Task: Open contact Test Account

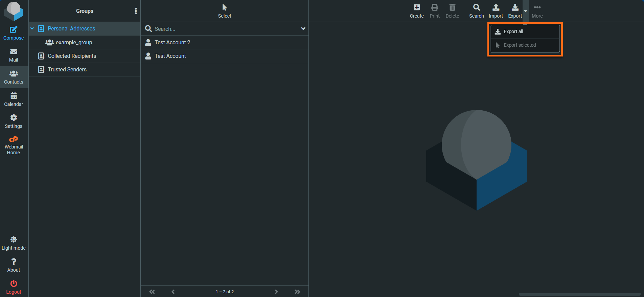Action: (225, 56)
